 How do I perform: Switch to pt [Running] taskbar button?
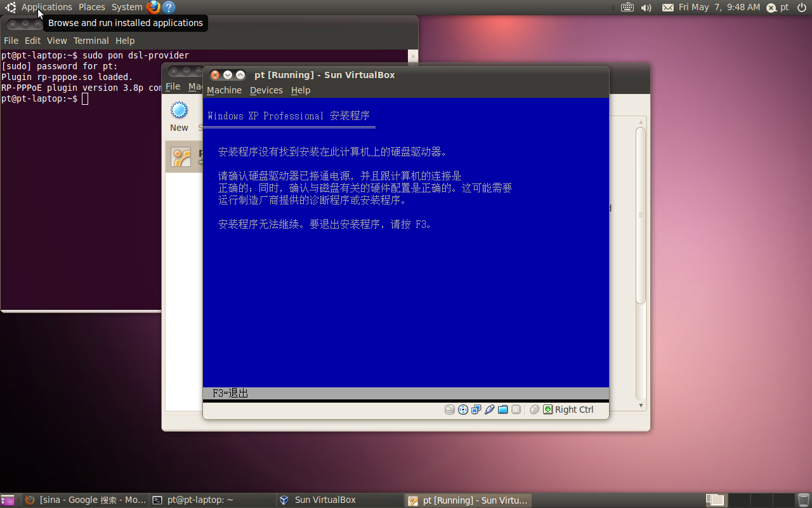[468, 500]
